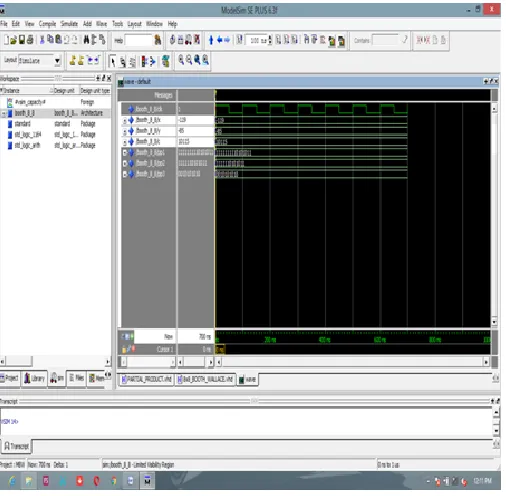This screenshot has height=496, width=506.
Task: Click the blue up arrow toolbar icon
Action: [211, 40]
